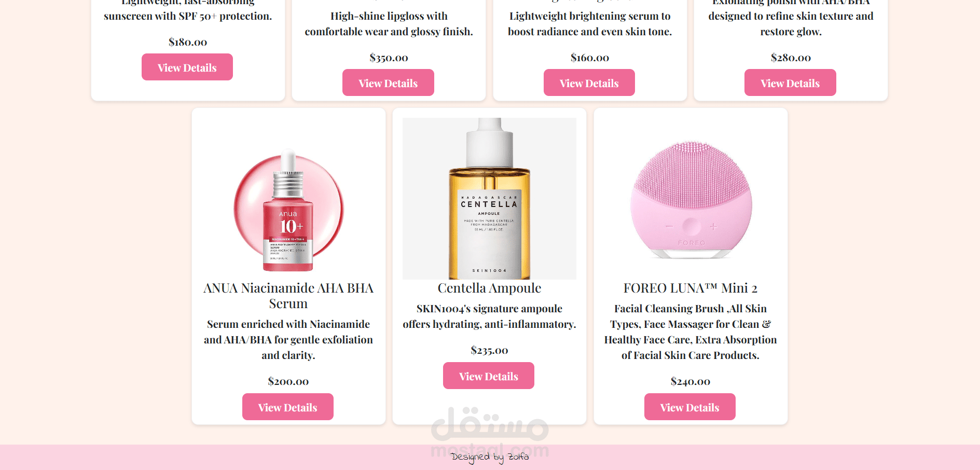Click View Details under the $180.00 sunscreen
This screenshot has width=980, height=470.
click(187, 67)
